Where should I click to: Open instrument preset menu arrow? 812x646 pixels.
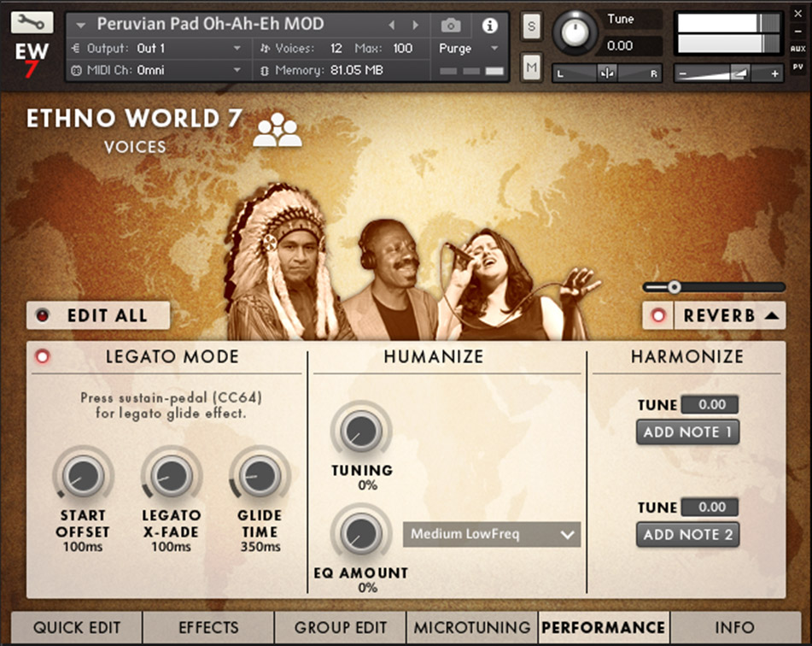(80, 25)
